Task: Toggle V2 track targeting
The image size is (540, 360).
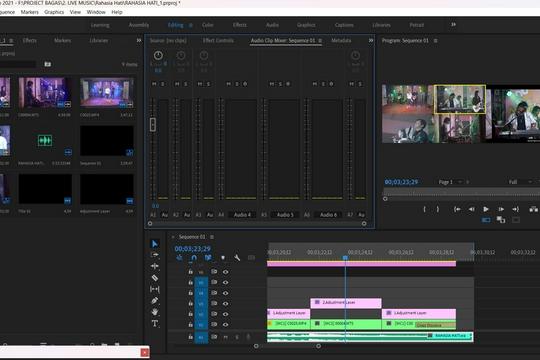Action: pos(201,314)
